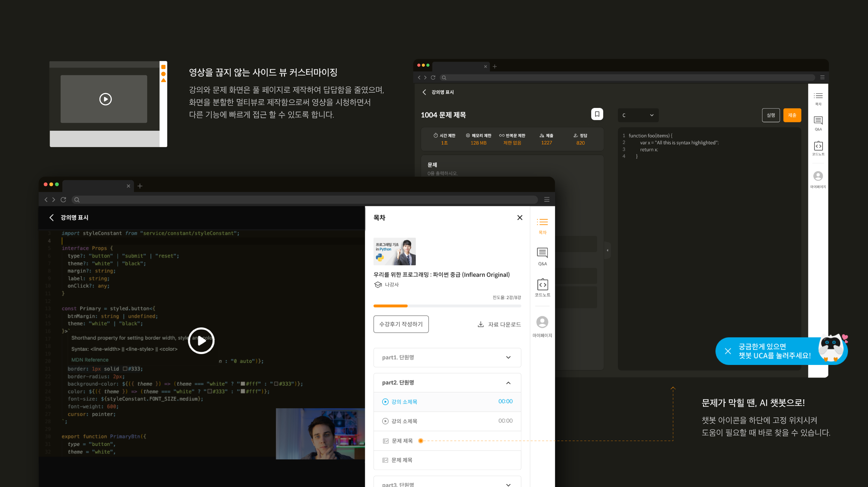This screenshot has width=868, height=487.
Task: Click the course progress bar
Action: [447, 306]
